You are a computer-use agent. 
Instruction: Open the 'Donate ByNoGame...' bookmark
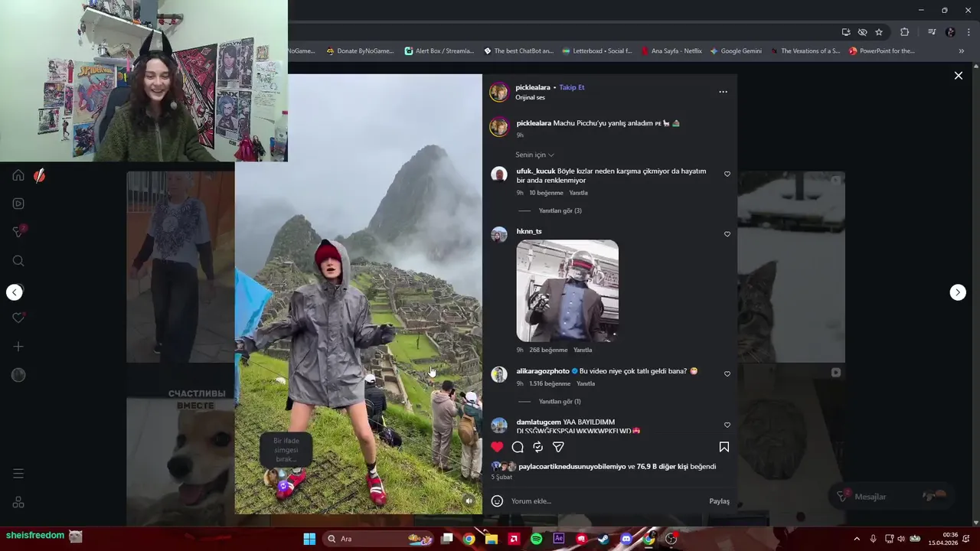point(360,51)
